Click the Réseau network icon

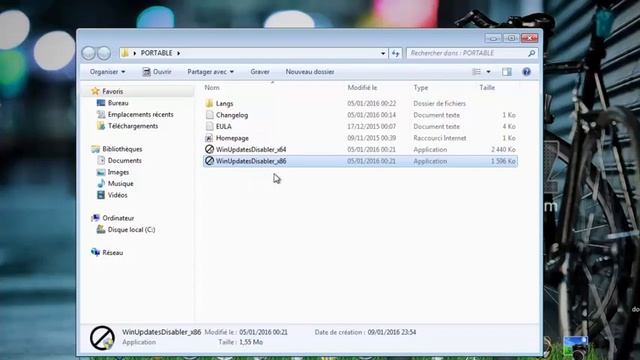(96, 252)
